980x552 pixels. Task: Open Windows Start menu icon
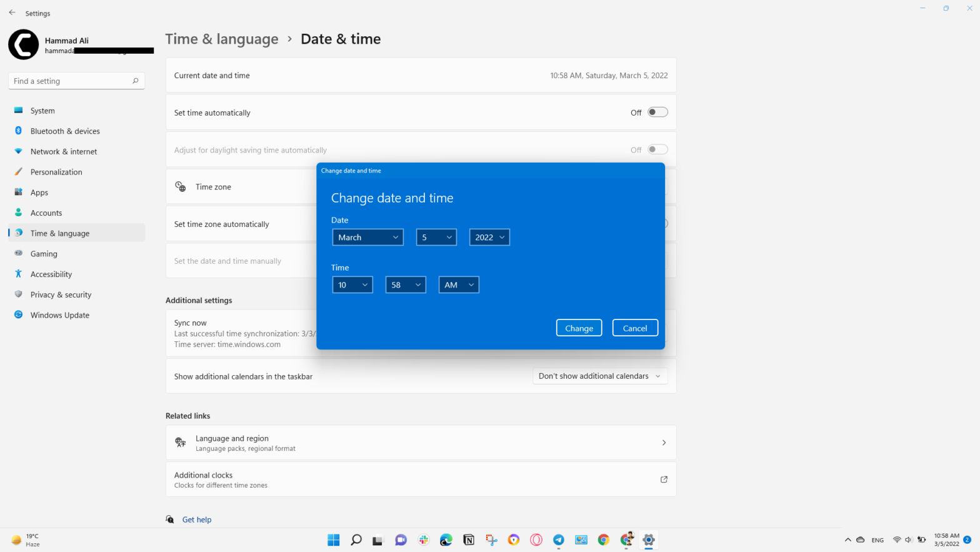[x=334, y=540]
